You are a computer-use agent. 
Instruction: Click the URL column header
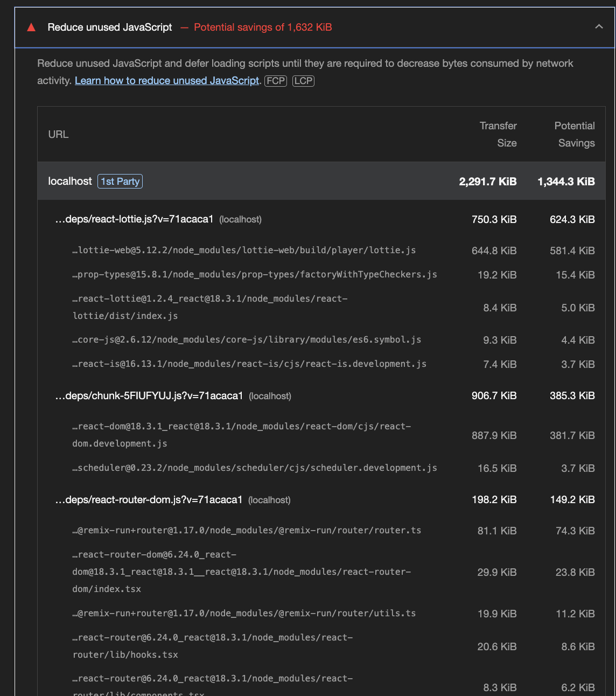pyautogui.click(x=58, y=134)
